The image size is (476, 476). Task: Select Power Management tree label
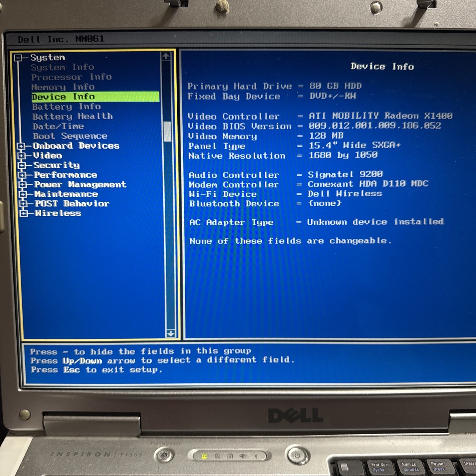pos(80,184)
